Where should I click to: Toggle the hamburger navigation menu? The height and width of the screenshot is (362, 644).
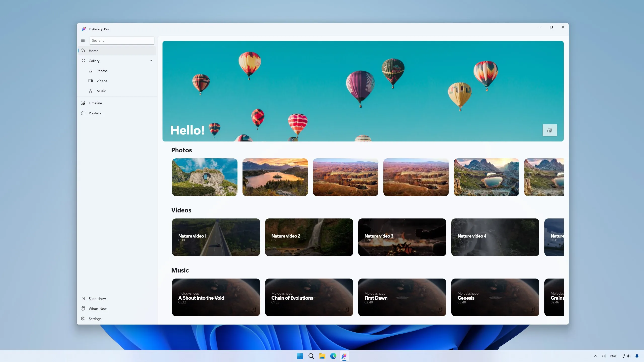(83, 40)
